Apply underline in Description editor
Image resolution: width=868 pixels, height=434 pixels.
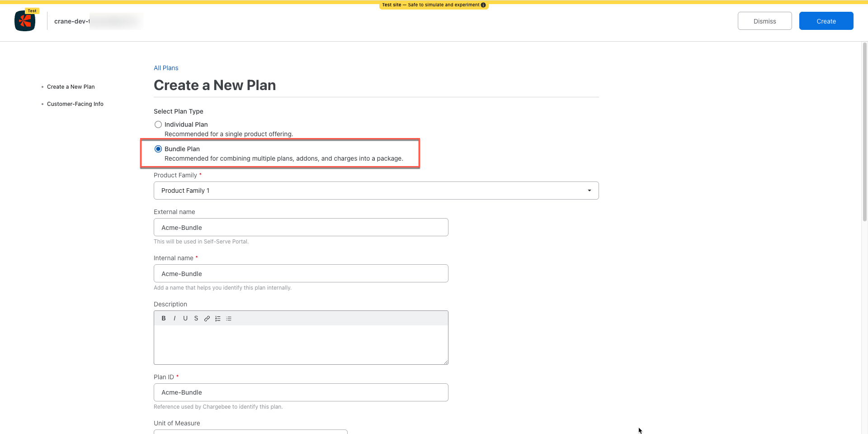pos(185,319)
